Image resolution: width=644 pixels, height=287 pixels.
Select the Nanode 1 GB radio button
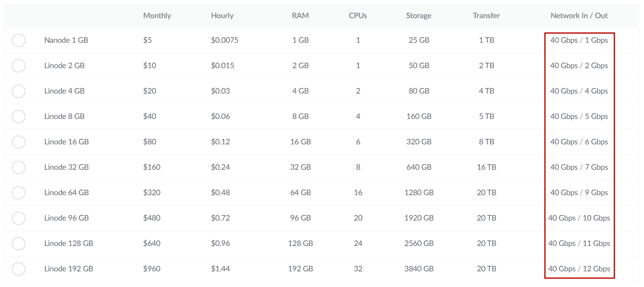pyautogui.click(x=19, y=40)
